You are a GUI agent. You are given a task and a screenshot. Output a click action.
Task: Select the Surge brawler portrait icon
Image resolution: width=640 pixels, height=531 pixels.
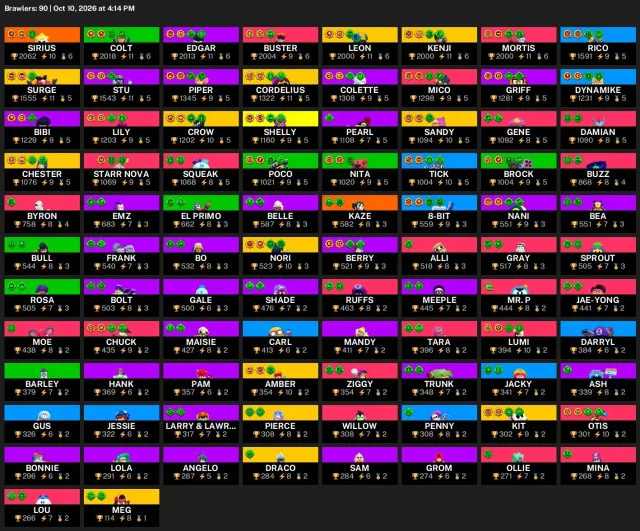(x=42, y=79)
